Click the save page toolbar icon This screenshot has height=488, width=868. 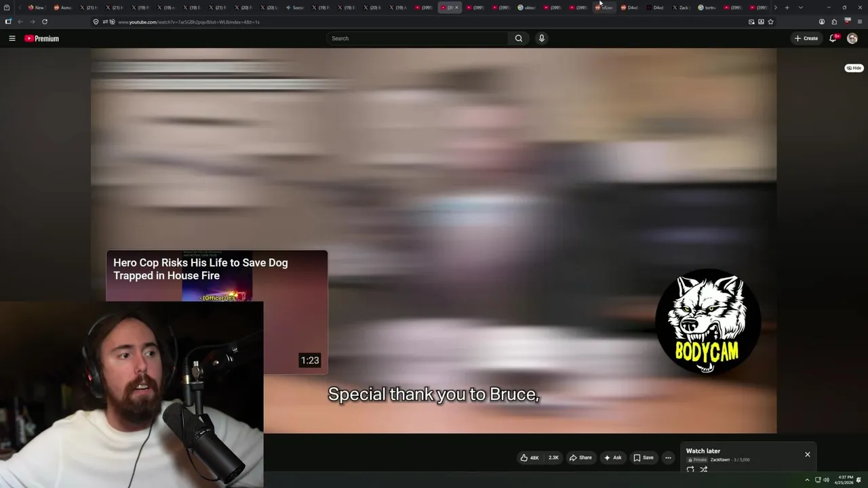pos(761,22)
